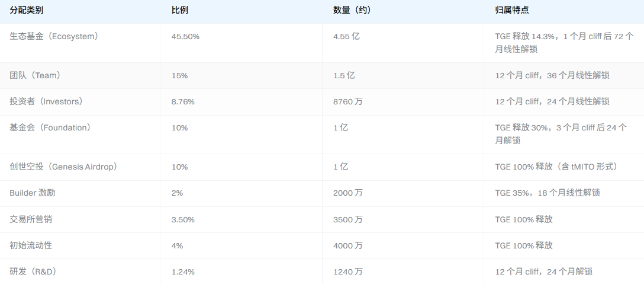Click the 投资者（Investors）cell
644x284 pixels.
click(x=46, y=101)
